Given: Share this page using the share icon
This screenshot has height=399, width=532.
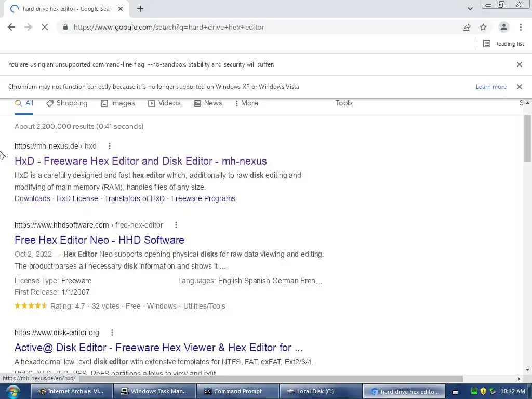Looking at the screenshot, I should [467, 27].
